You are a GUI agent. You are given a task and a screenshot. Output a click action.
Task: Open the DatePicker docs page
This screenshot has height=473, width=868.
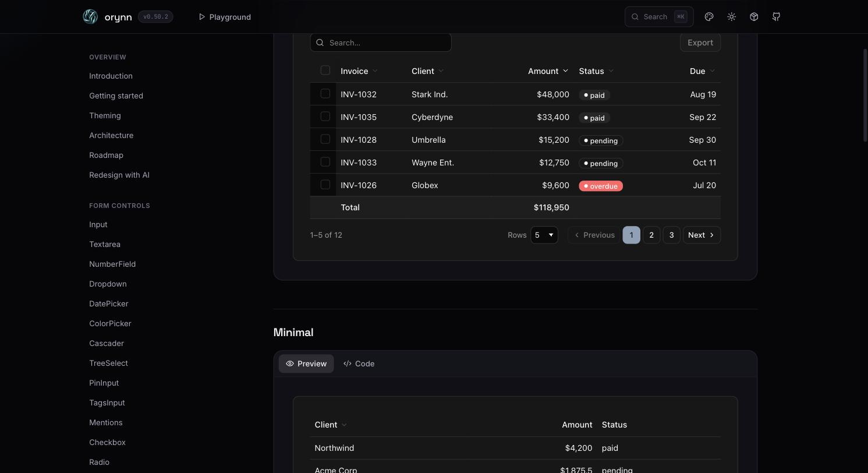[109, 303]
